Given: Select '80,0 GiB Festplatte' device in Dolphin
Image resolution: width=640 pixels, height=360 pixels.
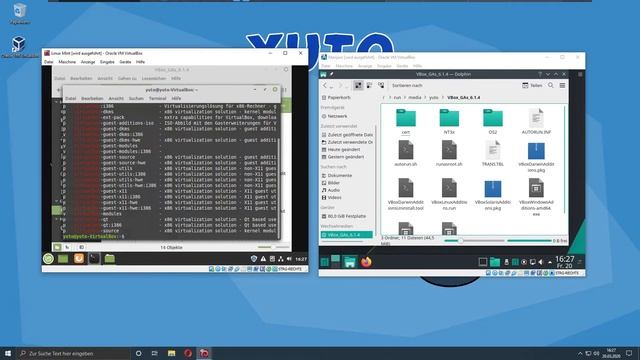Looking at the screenshot, I should tap(344, 216).
